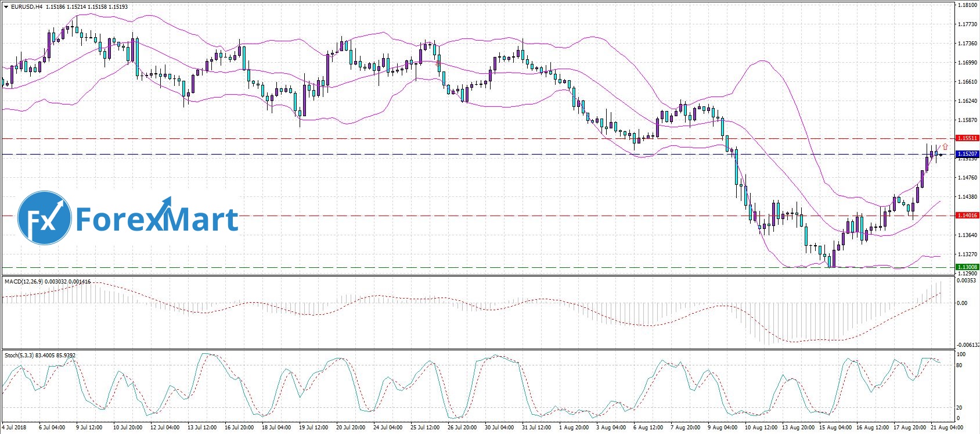Click the ForexMart watermark text
Viewport: 980px width, 434px height.
(x=157, y=219)
